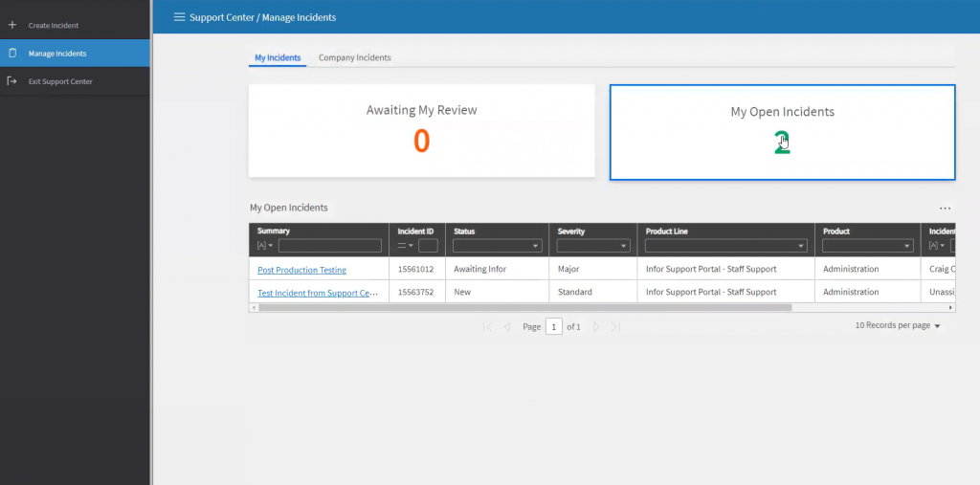
Task: Open the Test Incident from Support Center link
Action: pos(318,293)
